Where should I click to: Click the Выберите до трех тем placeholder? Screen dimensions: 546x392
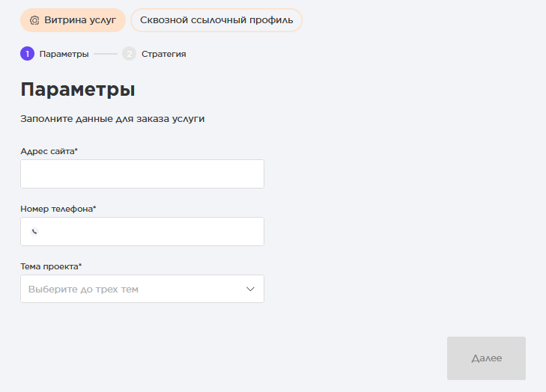[83, 289]
